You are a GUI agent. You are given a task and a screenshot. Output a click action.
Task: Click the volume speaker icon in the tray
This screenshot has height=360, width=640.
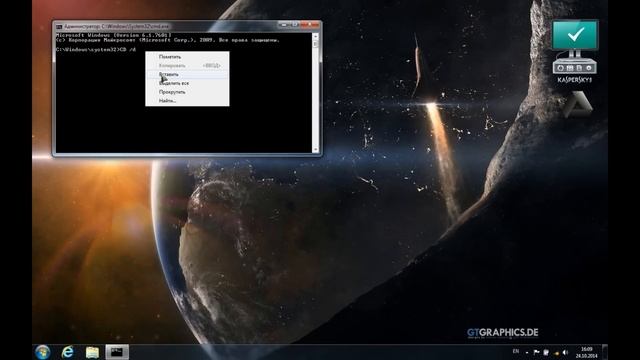[x=565, y=352]
